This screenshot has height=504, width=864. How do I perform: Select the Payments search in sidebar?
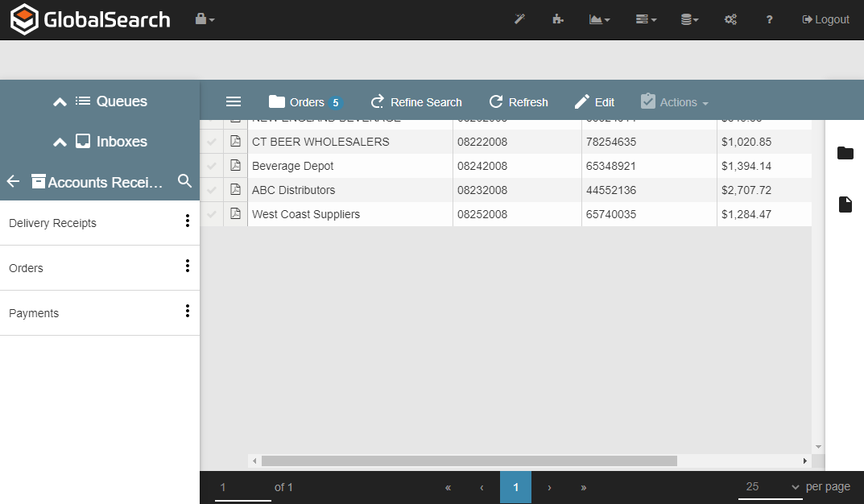click(x=34, y=313)
